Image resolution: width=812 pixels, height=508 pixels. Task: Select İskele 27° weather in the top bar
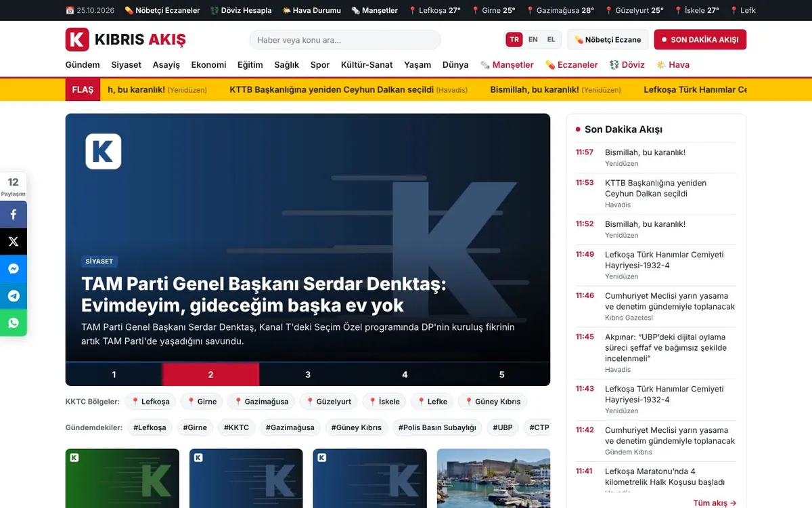pos(696,10)
